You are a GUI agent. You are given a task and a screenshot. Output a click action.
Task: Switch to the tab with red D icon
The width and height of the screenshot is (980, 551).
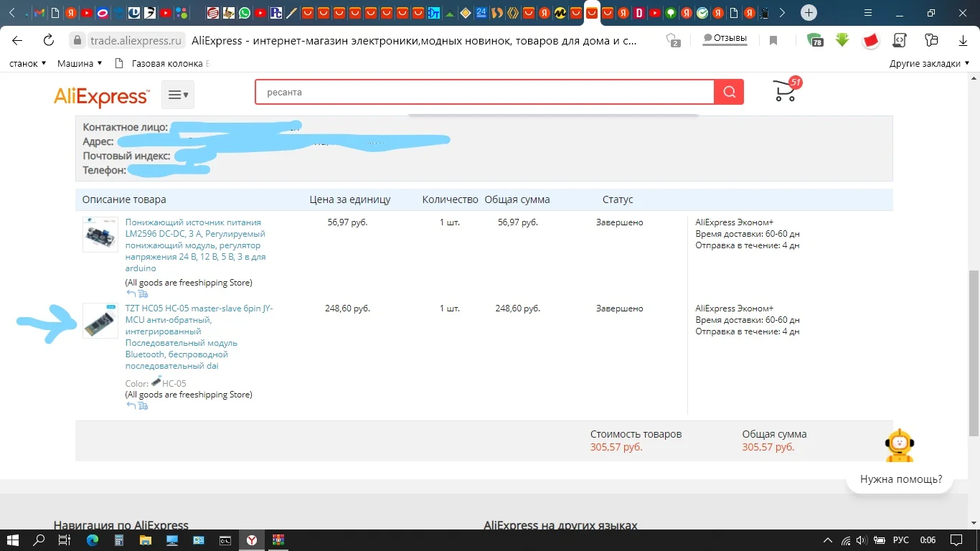tap(639, 13)
